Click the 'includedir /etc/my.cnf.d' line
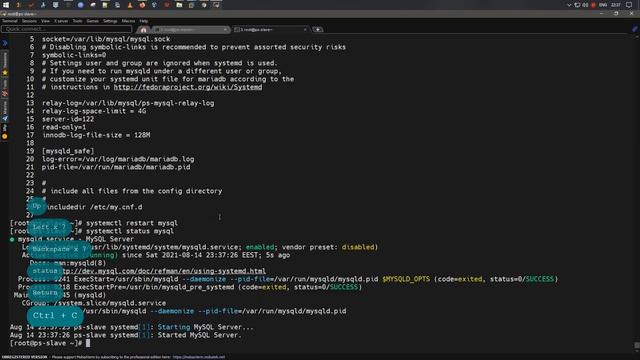 click(x=94, y=207)
